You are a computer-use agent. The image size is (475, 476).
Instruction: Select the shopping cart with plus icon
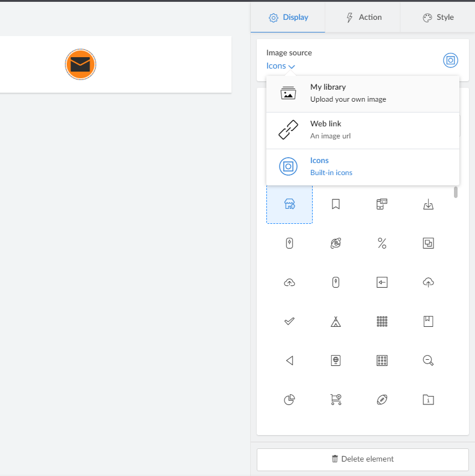336,400
